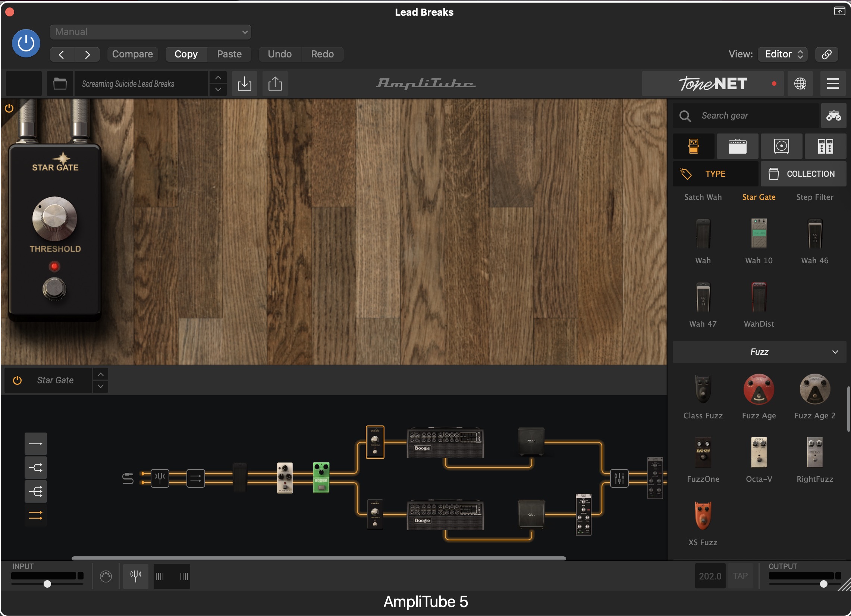Toggle Star Gate slot power in chain bar

click(x=17, y=380)
